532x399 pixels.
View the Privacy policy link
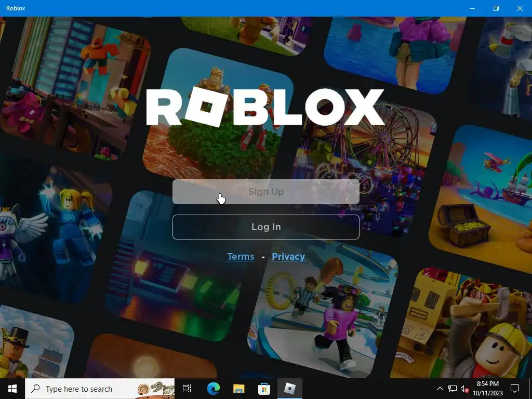coord(288,257)
